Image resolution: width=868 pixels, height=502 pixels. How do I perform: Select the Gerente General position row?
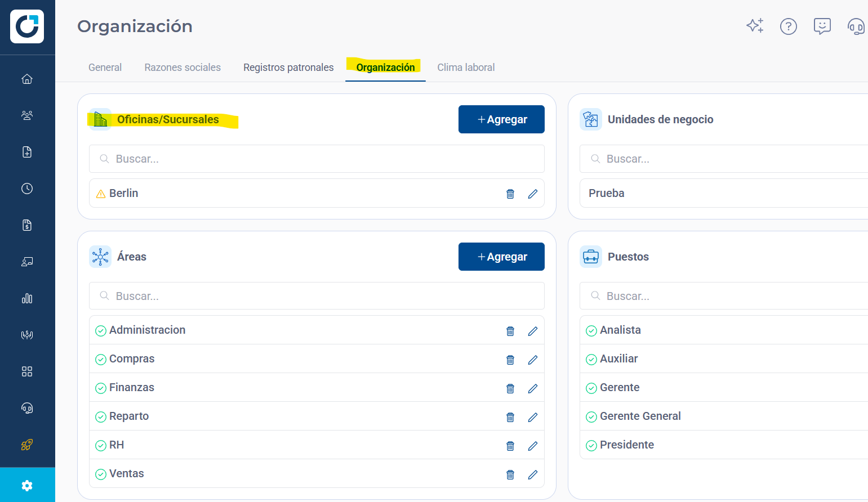pos(724,416)
